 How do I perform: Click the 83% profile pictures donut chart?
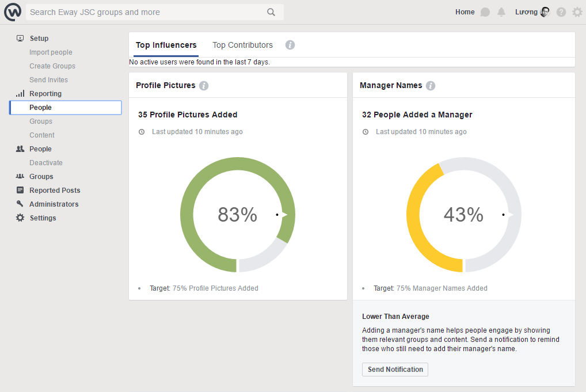coord(238,215)
